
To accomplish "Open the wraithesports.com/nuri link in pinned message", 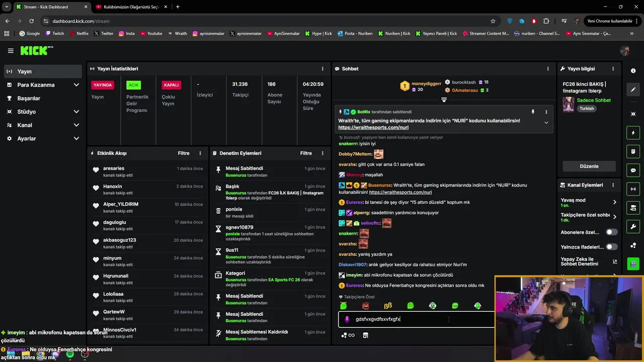I will click(373, 128).
